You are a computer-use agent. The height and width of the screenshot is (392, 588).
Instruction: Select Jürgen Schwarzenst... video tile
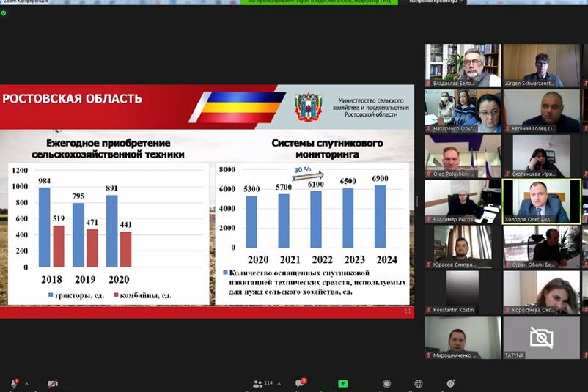tap(542, 66)
